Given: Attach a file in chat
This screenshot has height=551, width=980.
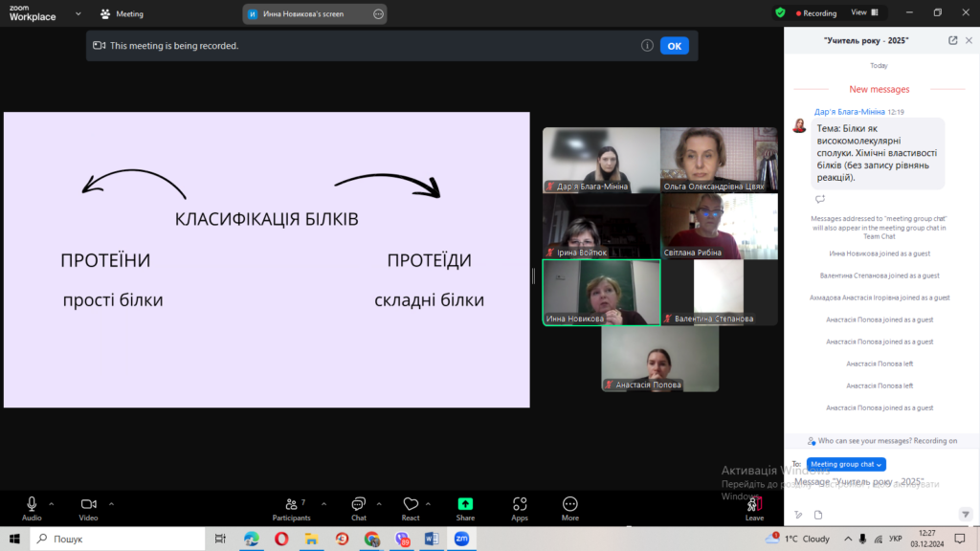Looking at the screenshot, I should click(818, 515).
